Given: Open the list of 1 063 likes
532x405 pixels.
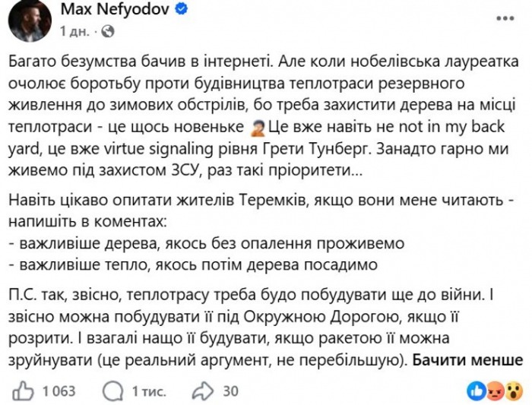Looking at the screenshot, I should [x=59, y=391].
